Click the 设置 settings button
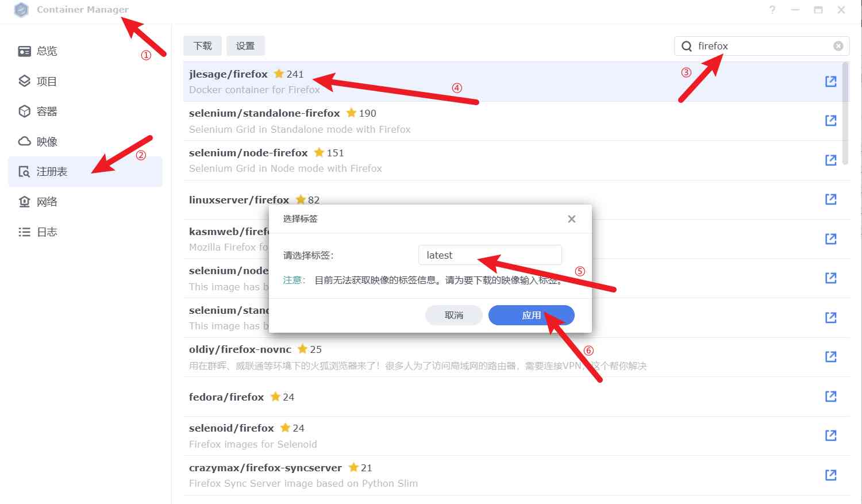The width and height of the screenshot is (862, 504). click(x=245, y=46)
